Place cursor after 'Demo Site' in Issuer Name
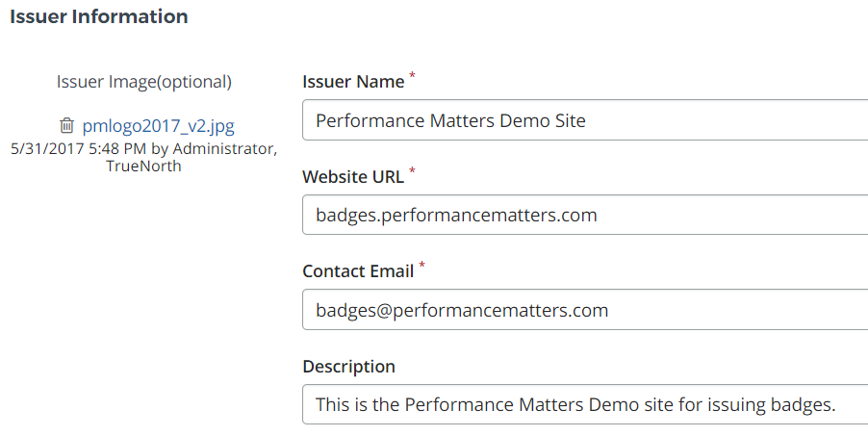 [587, 121]
